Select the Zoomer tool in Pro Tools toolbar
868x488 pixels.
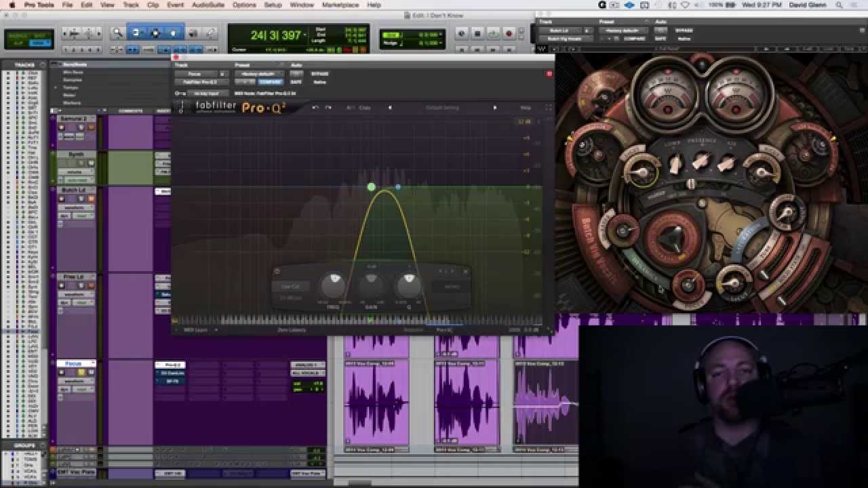pos(117,33)
